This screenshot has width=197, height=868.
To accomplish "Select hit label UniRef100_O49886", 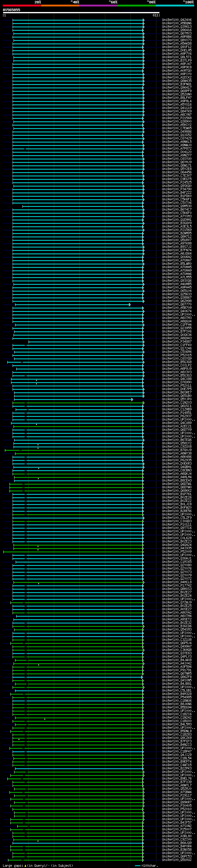I will [x=177, y=131].
